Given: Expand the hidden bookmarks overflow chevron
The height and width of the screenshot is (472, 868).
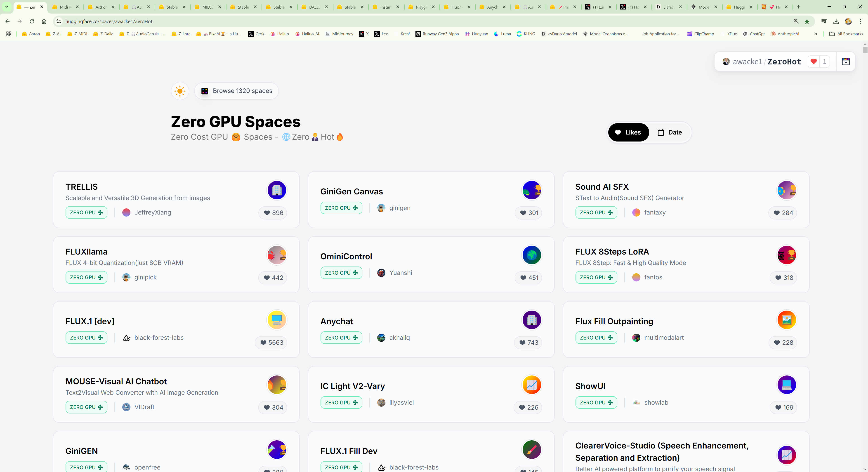Looking at the screenshot, I should (815, 34).
